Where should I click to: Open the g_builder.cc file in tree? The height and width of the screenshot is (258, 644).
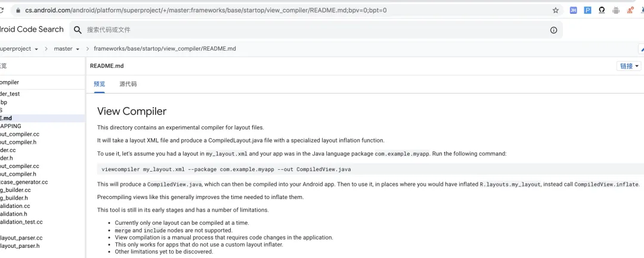[15, 190]
